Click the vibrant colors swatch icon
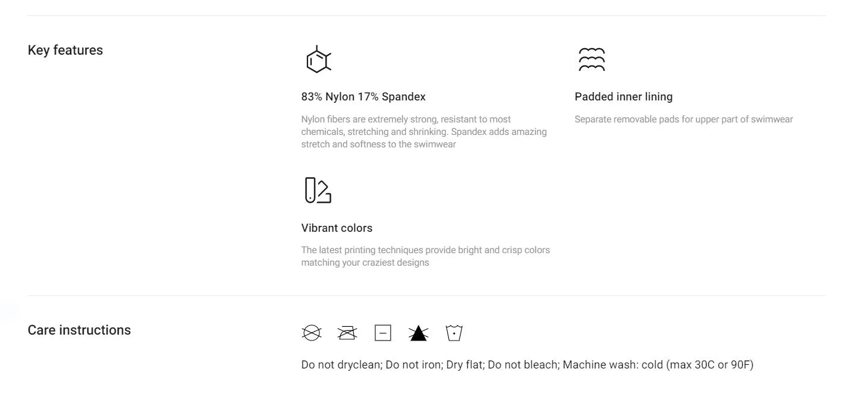 318,190
